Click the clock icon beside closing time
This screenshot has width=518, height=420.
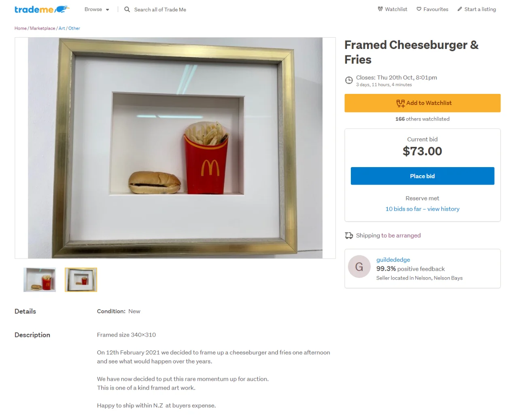(x=349, y=80)
